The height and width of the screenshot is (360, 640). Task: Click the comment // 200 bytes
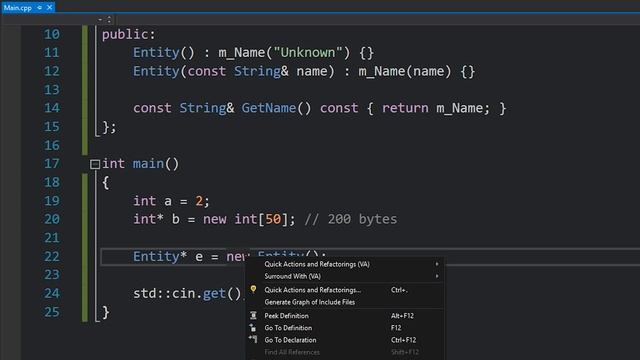tap(351, 219)
